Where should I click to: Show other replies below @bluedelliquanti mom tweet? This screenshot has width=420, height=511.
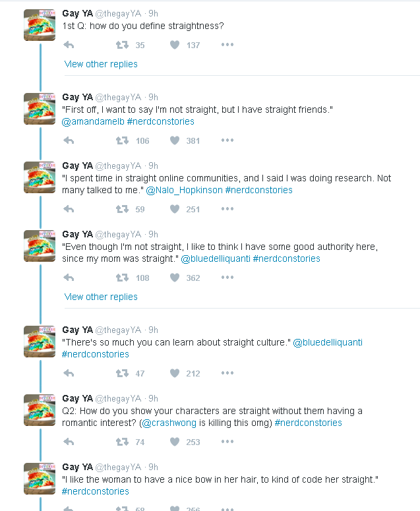pos(101,297)
